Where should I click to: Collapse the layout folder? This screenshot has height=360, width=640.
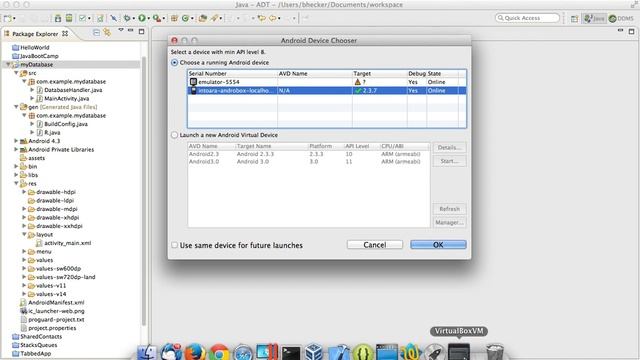point(24,234)
